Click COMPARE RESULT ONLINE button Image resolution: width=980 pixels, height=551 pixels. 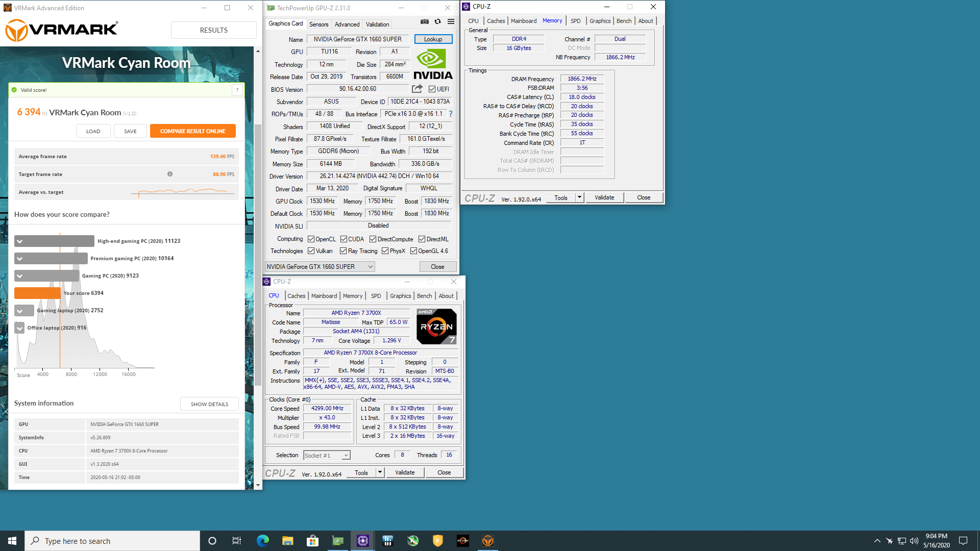pos(193,131)
